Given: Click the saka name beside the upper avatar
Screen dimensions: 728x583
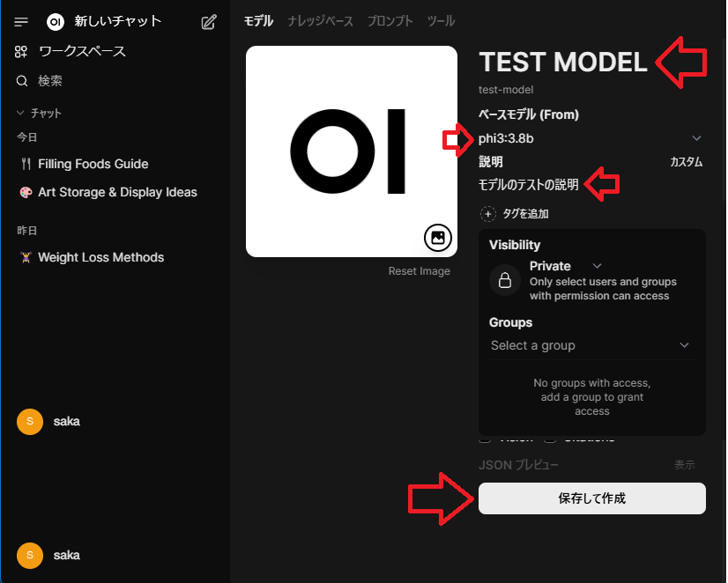Looking at the screenshot, I should tap(66, 421).
